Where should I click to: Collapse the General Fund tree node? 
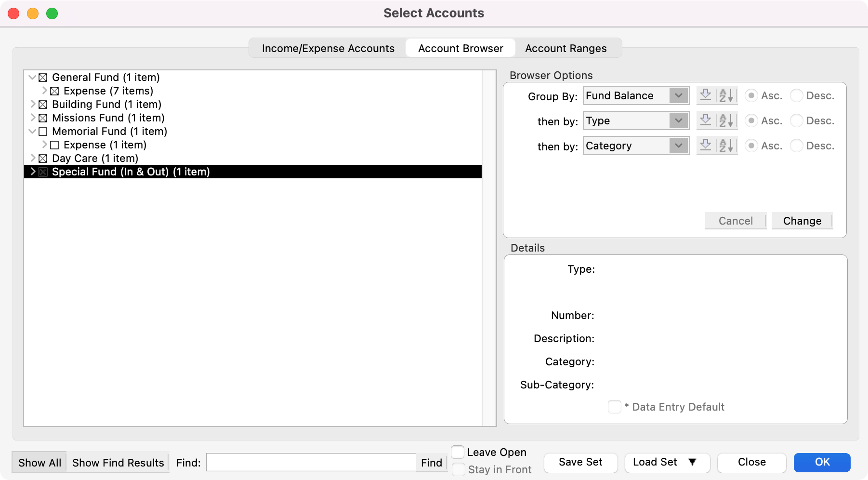[x=32, y=77]
